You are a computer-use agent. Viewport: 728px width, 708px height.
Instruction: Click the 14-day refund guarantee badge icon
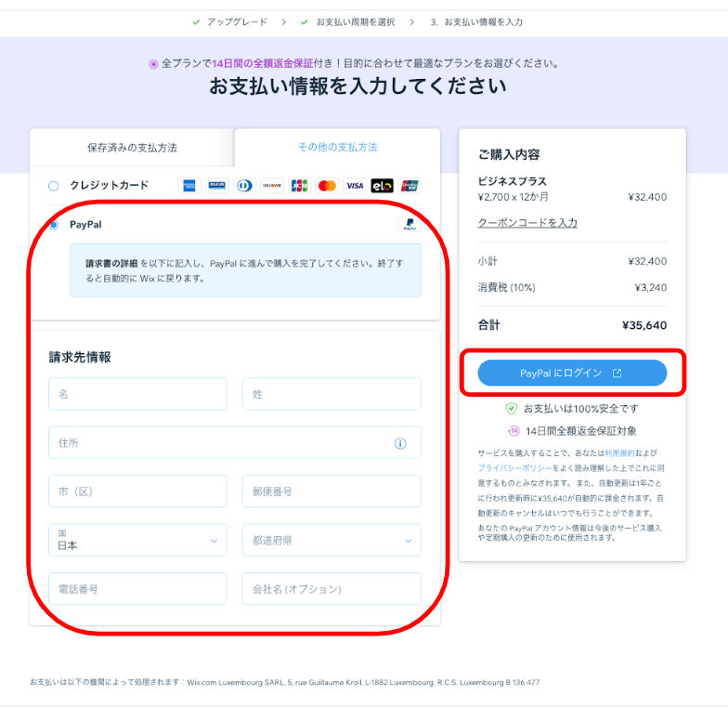click(513, 431)
